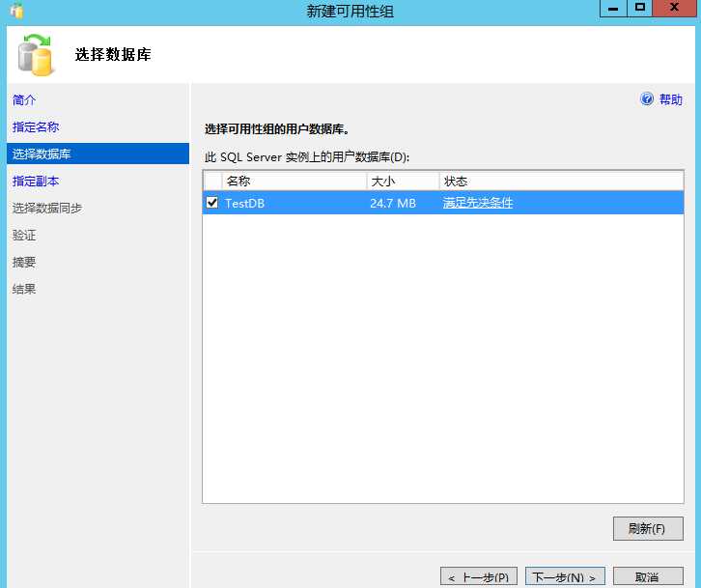This screenshot has height=588, width=701.
Task: Minimize the 新建可用性组 window
Action: point(613,8)
